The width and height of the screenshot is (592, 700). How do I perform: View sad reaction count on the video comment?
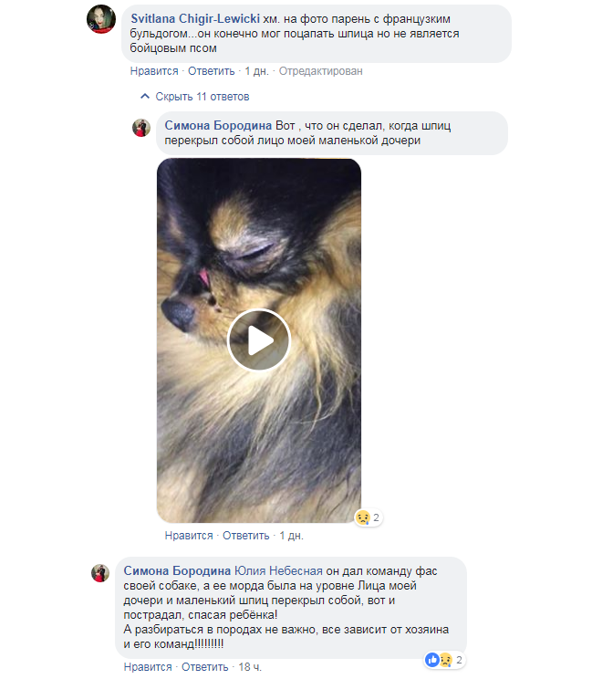(x=369, y=517)
